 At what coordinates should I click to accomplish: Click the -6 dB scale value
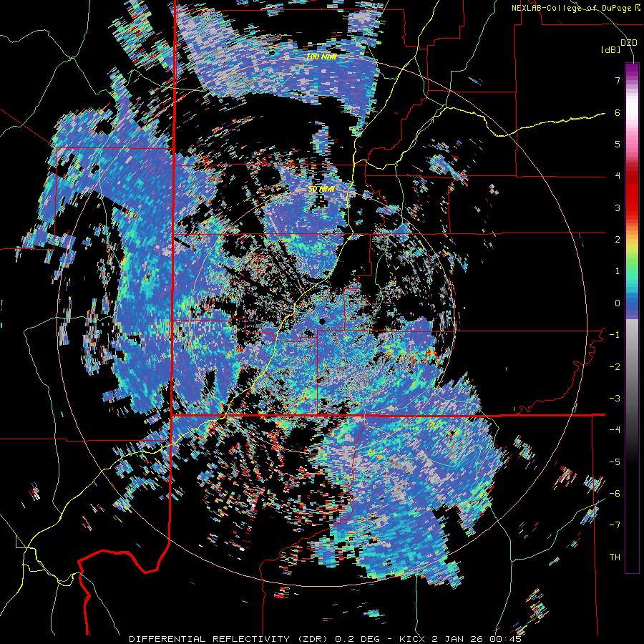[x=615, y=493]
